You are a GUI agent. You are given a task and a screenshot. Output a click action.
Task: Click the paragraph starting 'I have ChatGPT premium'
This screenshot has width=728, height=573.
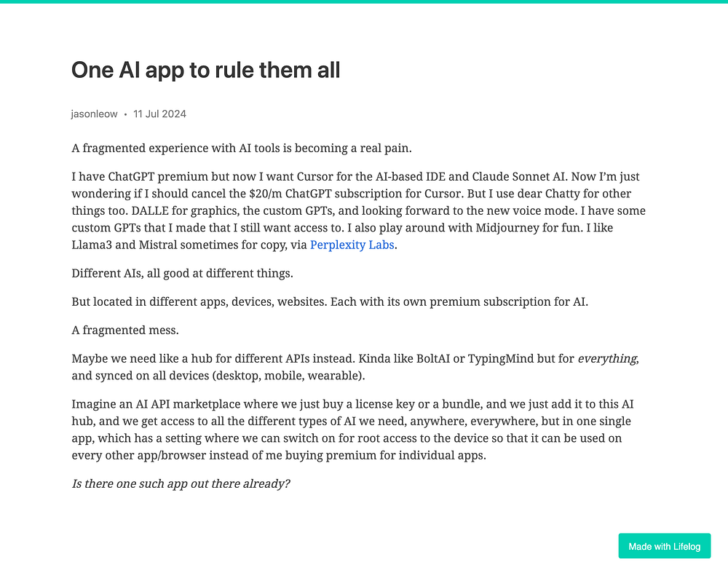coord(358,210)
